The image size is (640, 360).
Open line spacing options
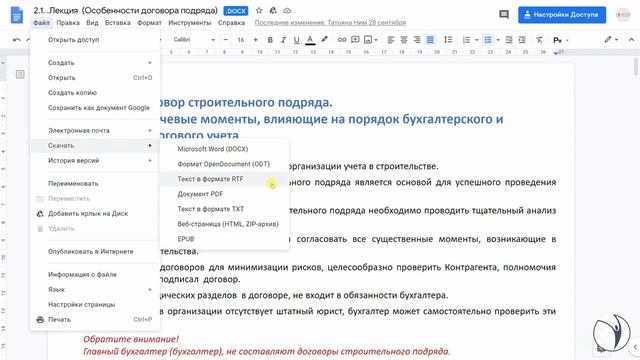click(448, 40)
